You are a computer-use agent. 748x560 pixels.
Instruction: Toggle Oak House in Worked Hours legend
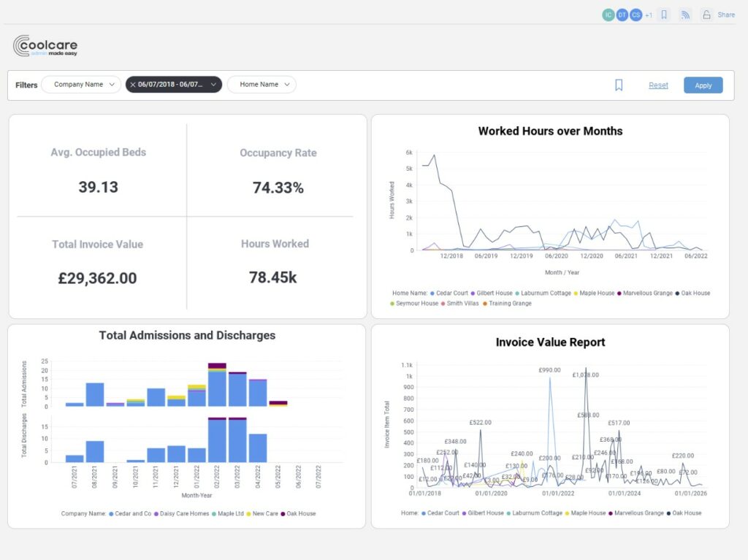pyautogui.click(x=692, y=294)
